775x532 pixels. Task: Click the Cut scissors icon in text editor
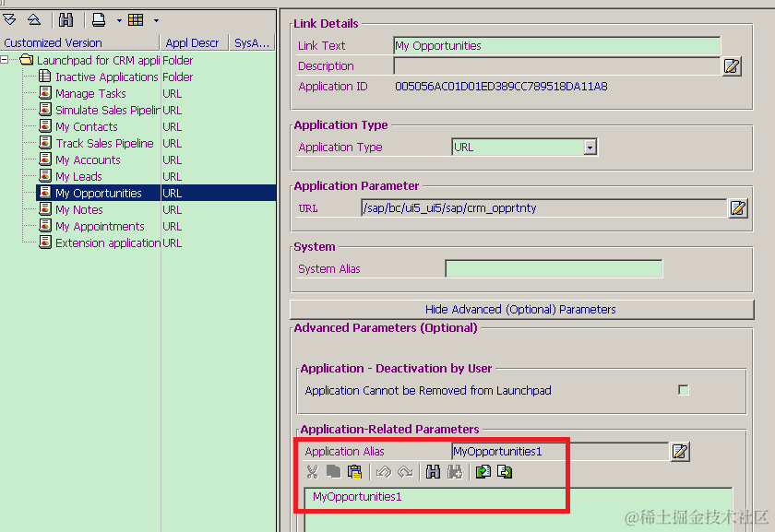pyautogui.click(x=312, y=472)
